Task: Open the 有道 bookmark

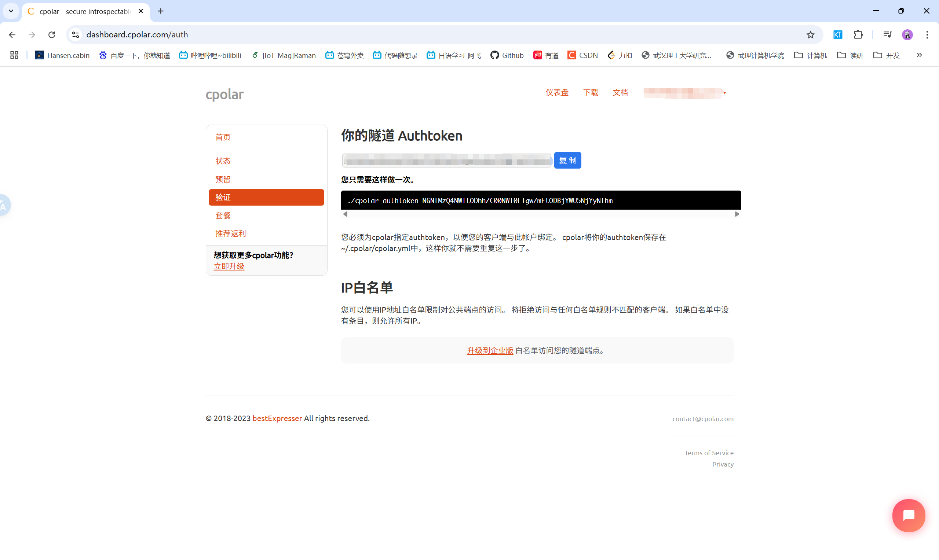Action: pos(545,55)
